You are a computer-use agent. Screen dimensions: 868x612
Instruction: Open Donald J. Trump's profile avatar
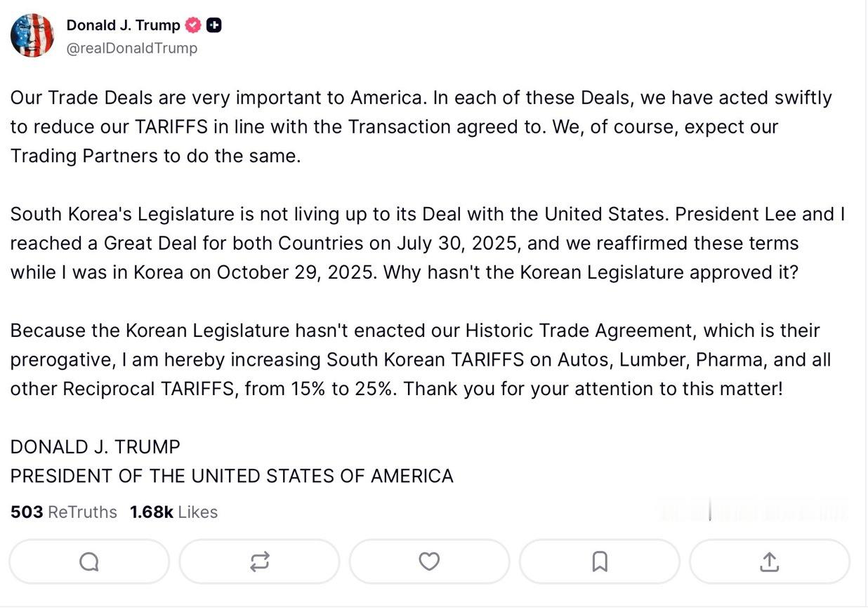pyautogui.click(x=32, y=34)
